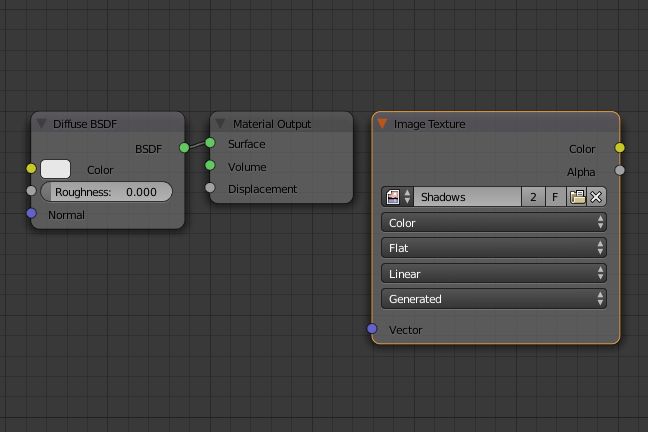Click the Alpha output socket

(x=619, y=170)
